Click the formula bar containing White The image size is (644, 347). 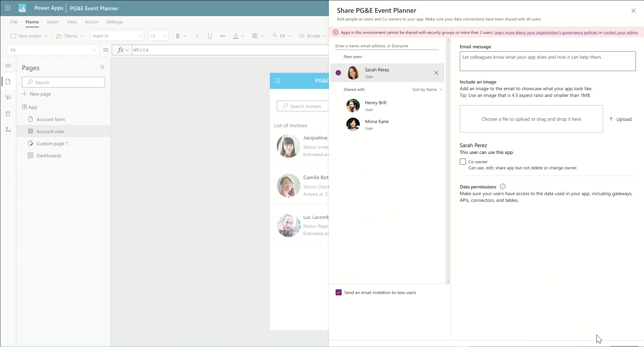click(x=231, y=50)
